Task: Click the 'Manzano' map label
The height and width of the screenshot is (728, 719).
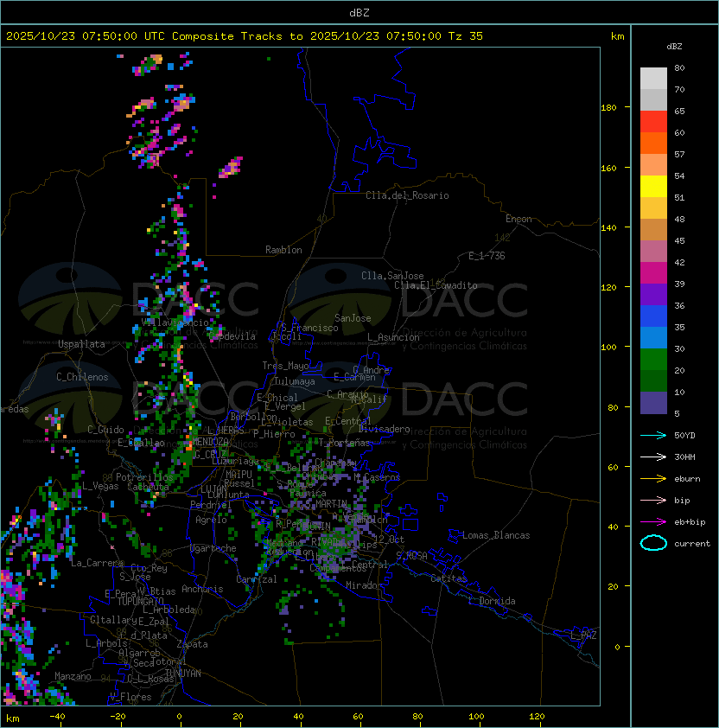Action: 73,676
